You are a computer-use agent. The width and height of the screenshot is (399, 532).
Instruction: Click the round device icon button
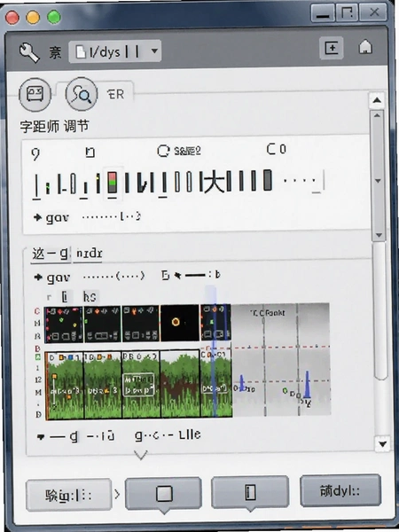tap(35, 95)
